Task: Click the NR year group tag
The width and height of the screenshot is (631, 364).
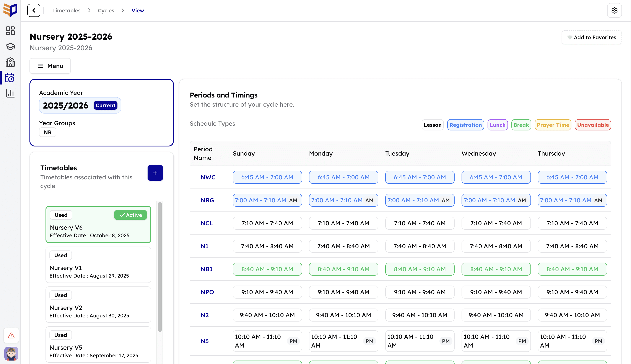Action: 47,132
